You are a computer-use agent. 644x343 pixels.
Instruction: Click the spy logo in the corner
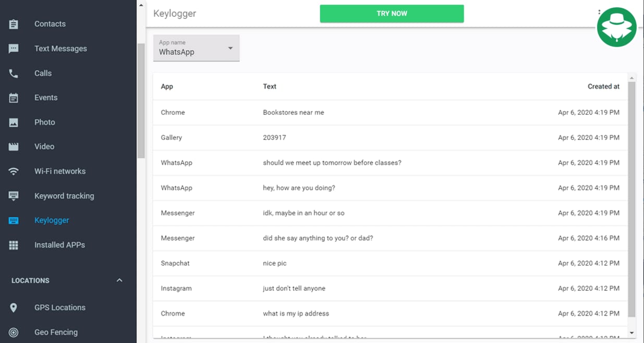(616, 27)
